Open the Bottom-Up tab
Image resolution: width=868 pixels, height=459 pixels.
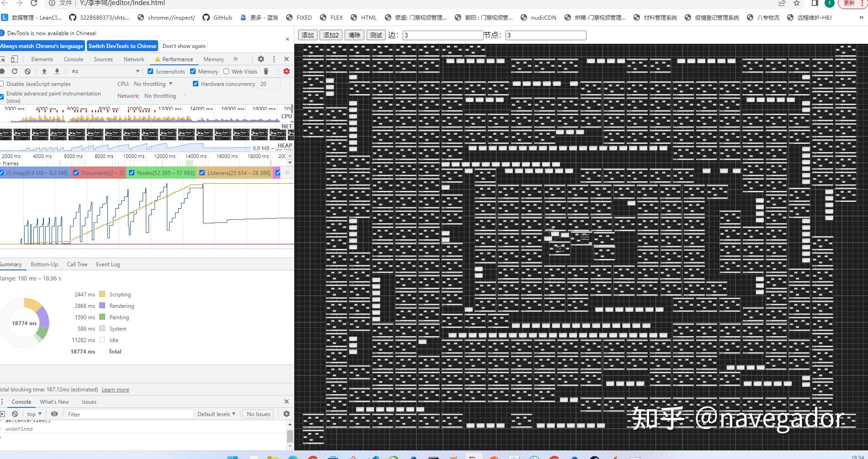click(x=44, y=264)
